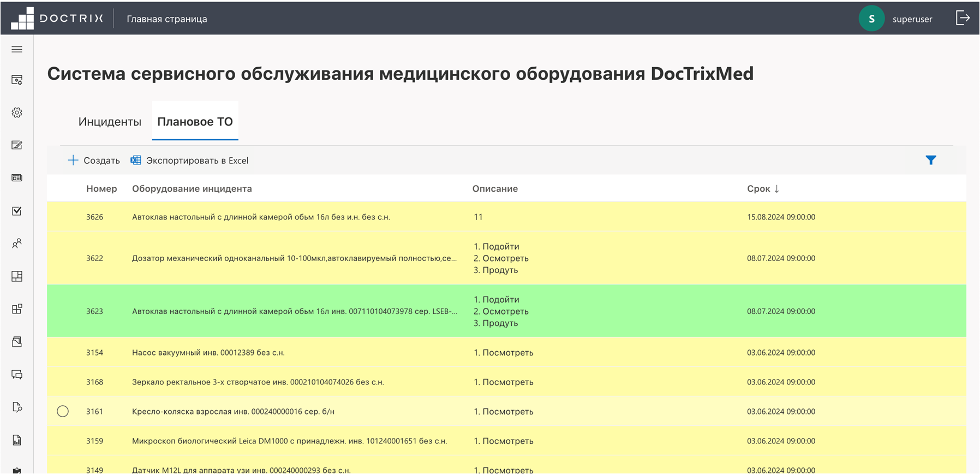Sort by the Срок column arrow

point(776,189)
